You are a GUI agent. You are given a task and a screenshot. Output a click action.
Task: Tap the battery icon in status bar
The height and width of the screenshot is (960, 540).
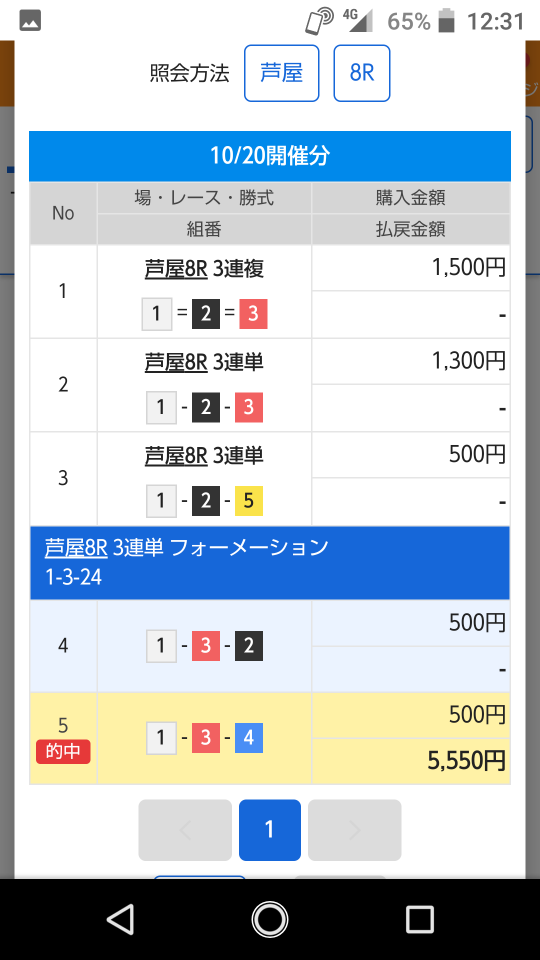[447, 21]
